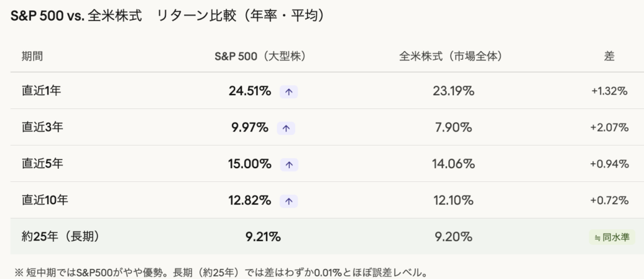Click the 期間 column header
Viewport: 644px width, 279px height.
pos(33,55)
